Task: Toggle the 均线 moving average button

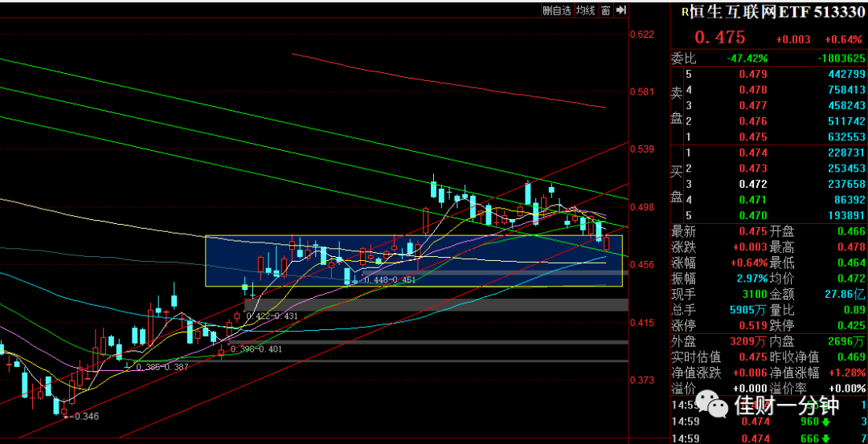Action: [585, 10]
